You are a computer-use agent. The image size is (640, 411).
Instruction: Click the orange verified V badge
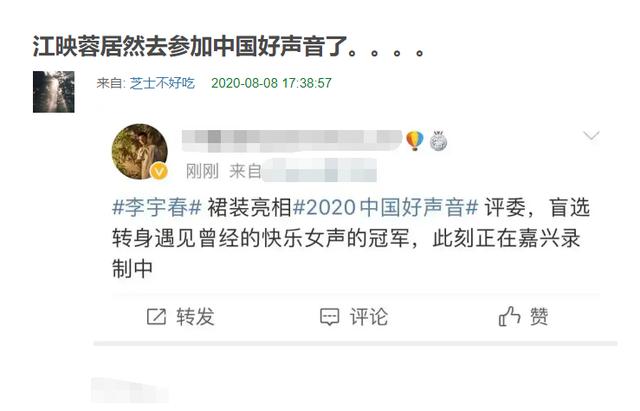pyautogui.click(x=159, y=171)
